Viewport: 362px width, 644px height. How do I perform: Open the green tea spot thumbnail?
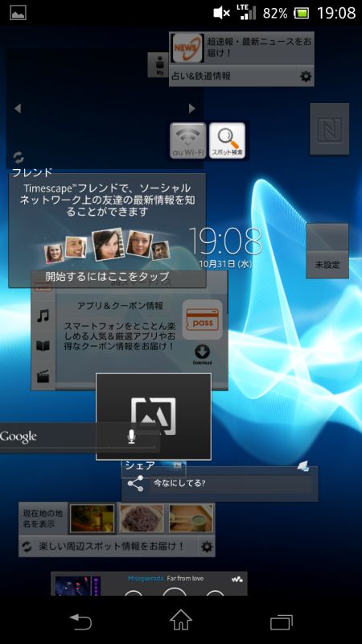[191, 518]
